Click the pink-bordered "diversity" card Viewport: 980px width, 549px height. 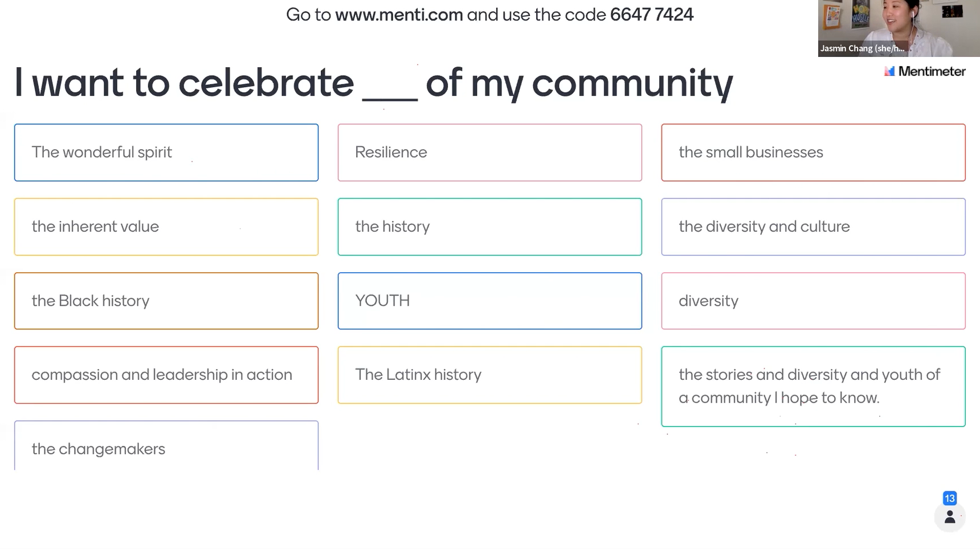813,301
